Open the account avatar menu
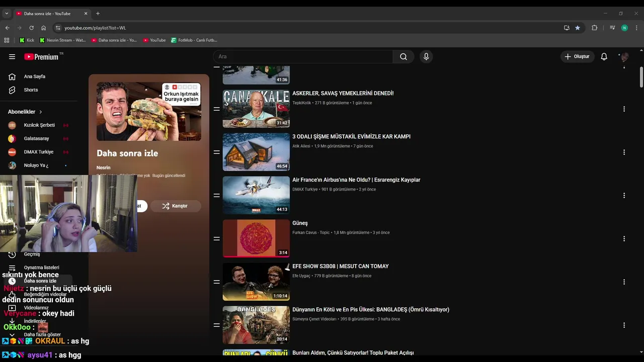 pos(624,57)
